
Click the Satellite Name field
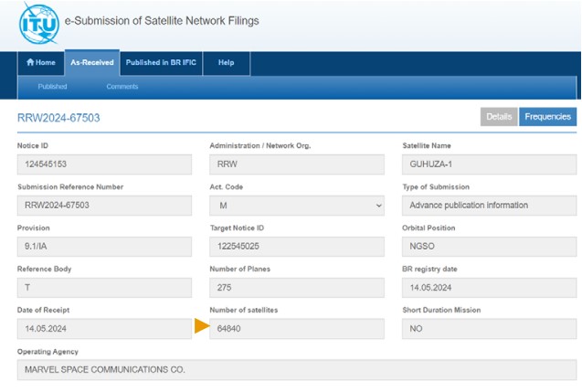tap(489, 164)
